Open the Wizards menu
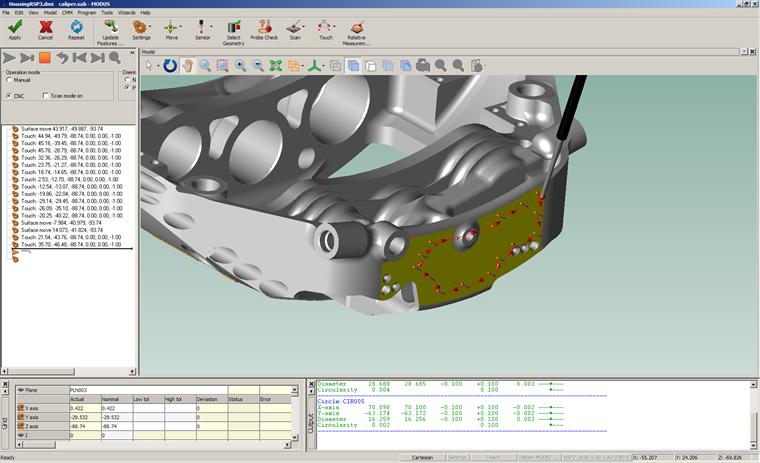This screenshot has width=760, height=463. click(x=126, y=12)
